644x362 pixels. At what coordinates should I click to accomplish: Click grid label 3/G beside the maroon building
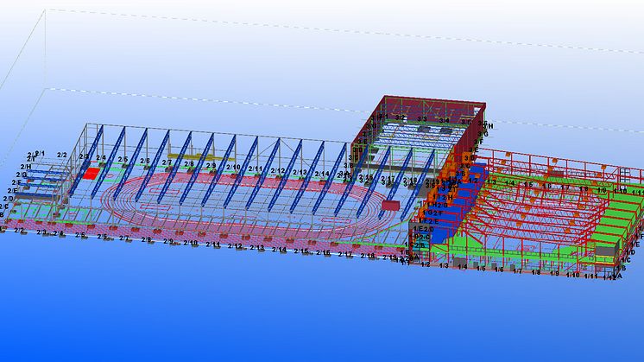pyautogui.click(x=483, y=134)
